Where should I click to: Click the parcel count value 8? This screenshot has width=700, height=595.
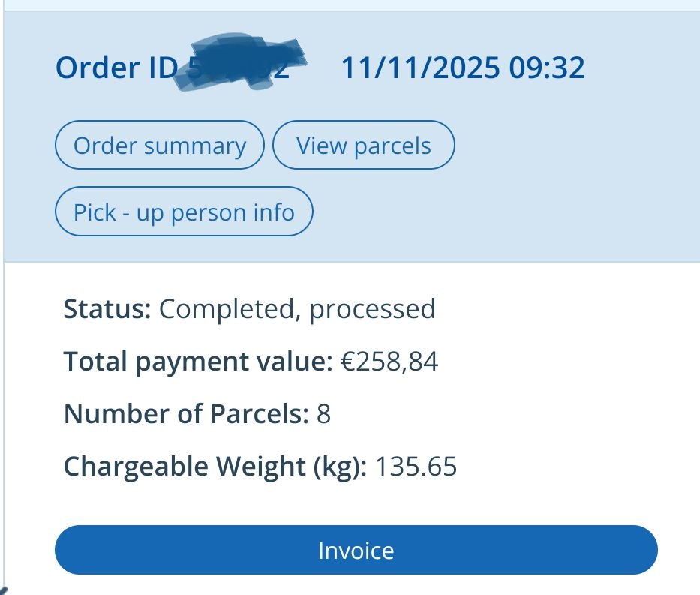323,414
